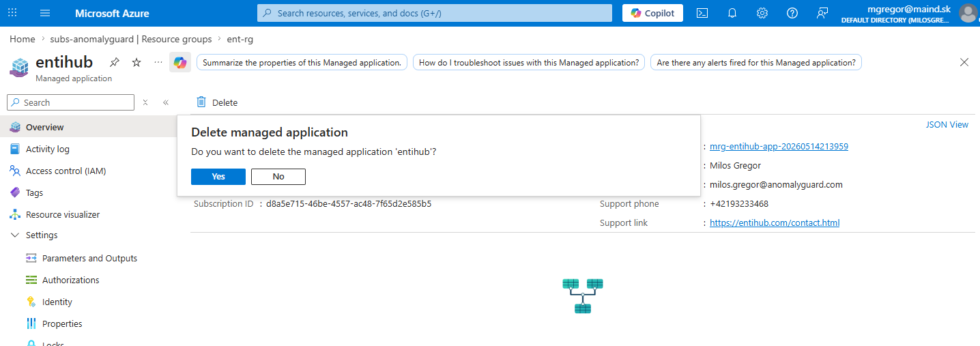Image resolution: width=980 pixels, height=346 pixels.
Task: Open the more options ellipsis
Action: (158, 62)
